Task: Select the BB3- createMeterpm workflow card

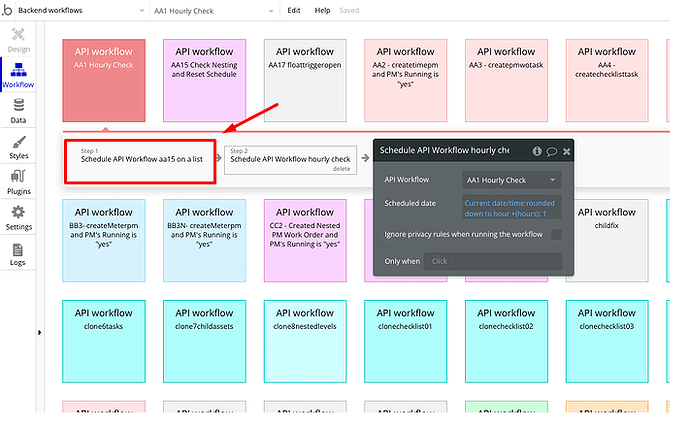Action: pos(104,240)
